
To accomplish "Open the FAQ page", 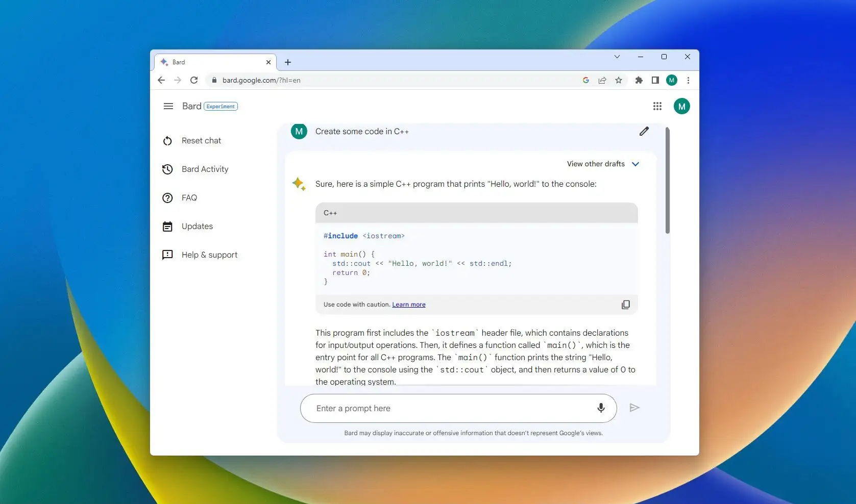I will [180, 198].
